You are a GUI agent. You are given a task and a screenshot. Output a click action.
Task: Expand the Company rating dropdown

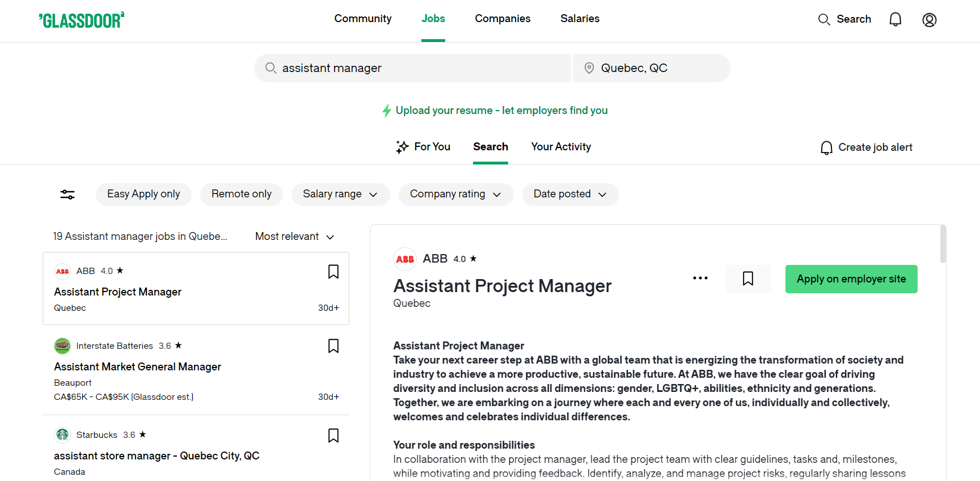click(x=456, y=194)
